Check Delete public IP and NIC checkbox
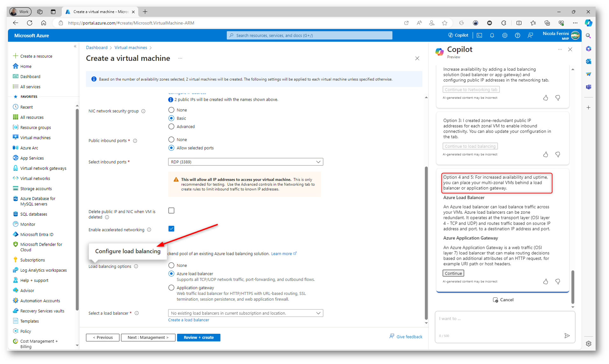Screen dimensions: 609x364 coord(171,211)
